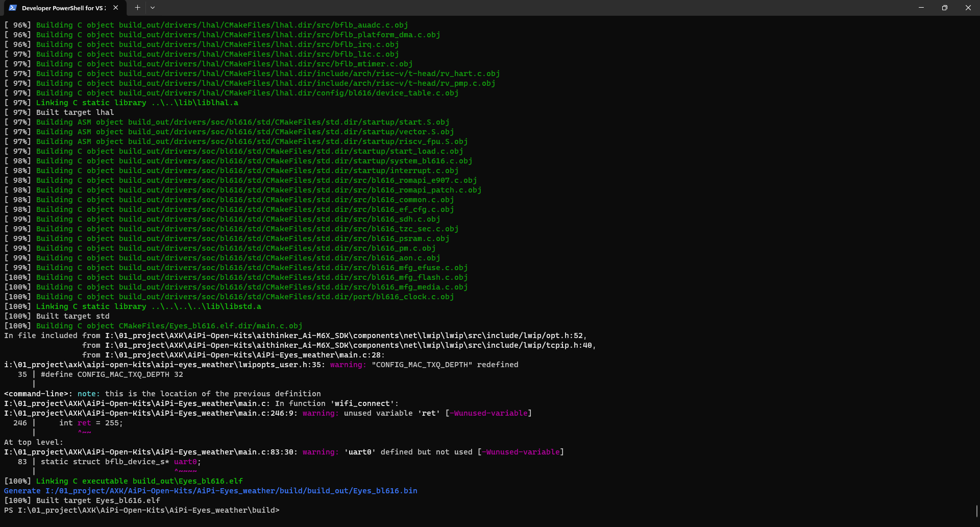Click the "In function 'wifi_connect'" line
Image resolution: width=980 pixels, height=527 pixels.
(202, 403)
